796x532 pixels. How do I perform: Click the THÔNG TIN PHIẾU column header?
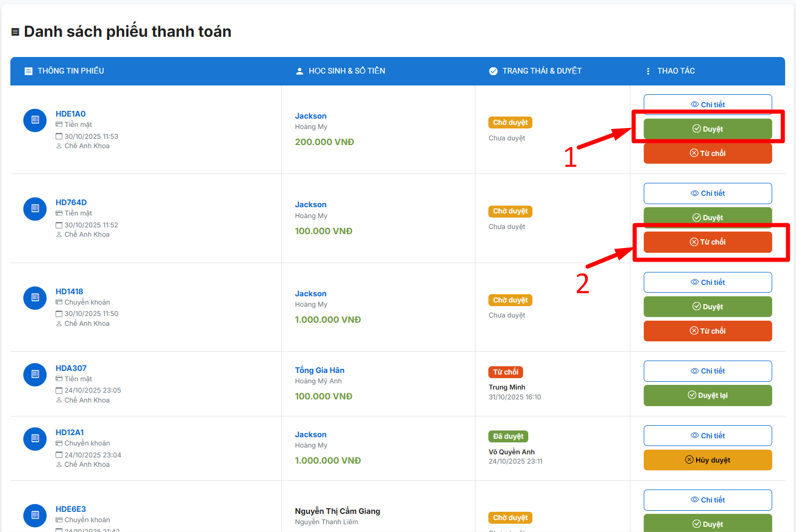(x=70, y=71)
